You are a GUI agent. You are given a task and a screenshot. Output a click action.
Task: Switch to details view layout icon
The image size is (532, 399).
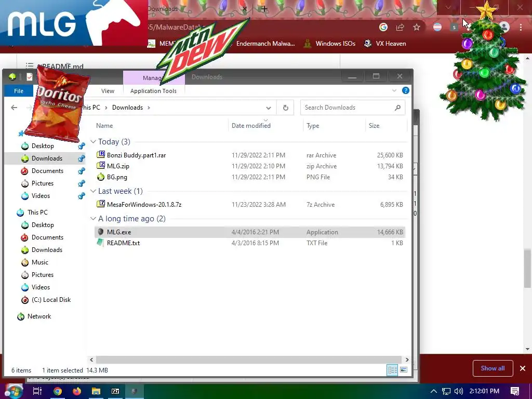392,370
